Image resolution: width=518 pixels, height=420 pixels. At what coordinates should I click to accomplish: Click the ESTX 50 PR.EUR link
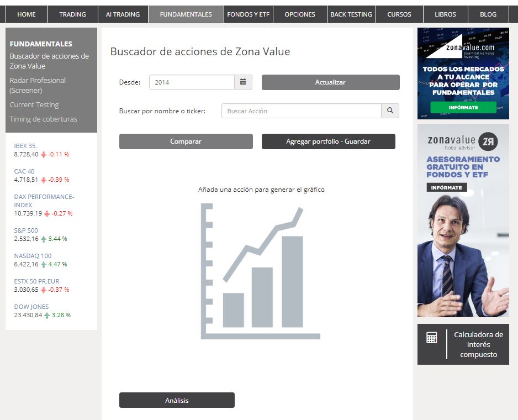(36, 281)
